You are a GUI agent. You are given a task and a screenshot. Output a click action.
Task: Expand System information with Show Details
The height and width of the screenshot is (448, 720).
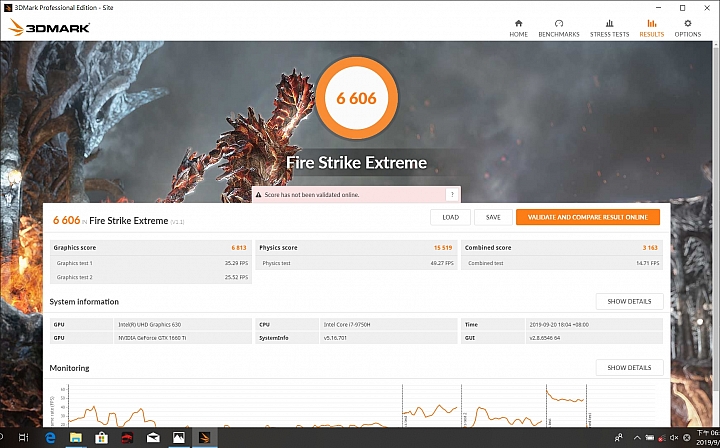tap(629, 301)
